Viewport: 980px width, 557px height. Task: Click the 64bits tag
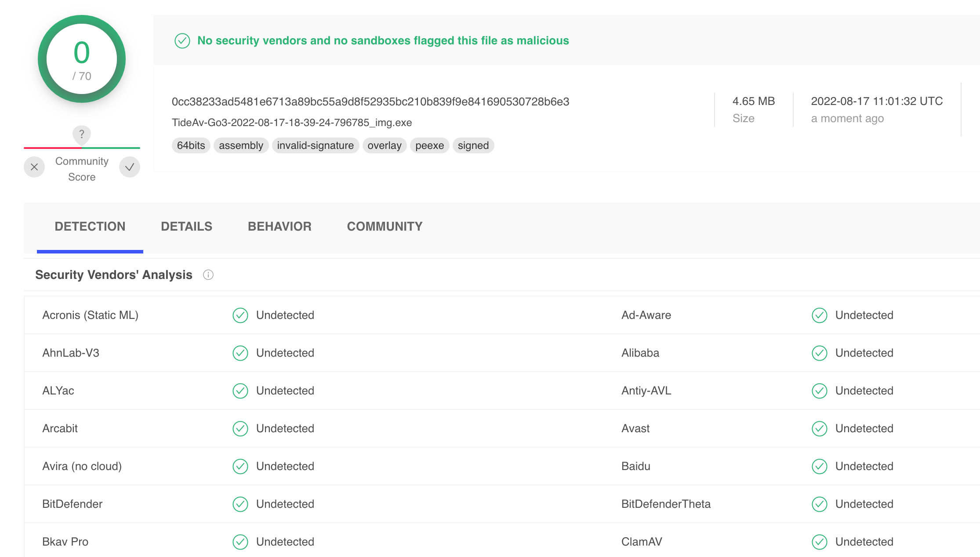191,146
